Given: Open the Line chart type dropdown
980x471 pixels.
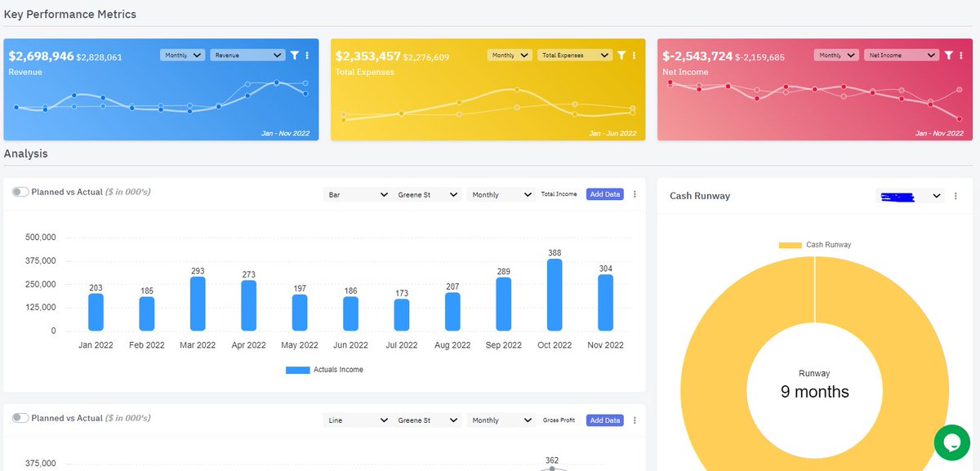Looking at the screenshot, I should click(x=357, y=420).
